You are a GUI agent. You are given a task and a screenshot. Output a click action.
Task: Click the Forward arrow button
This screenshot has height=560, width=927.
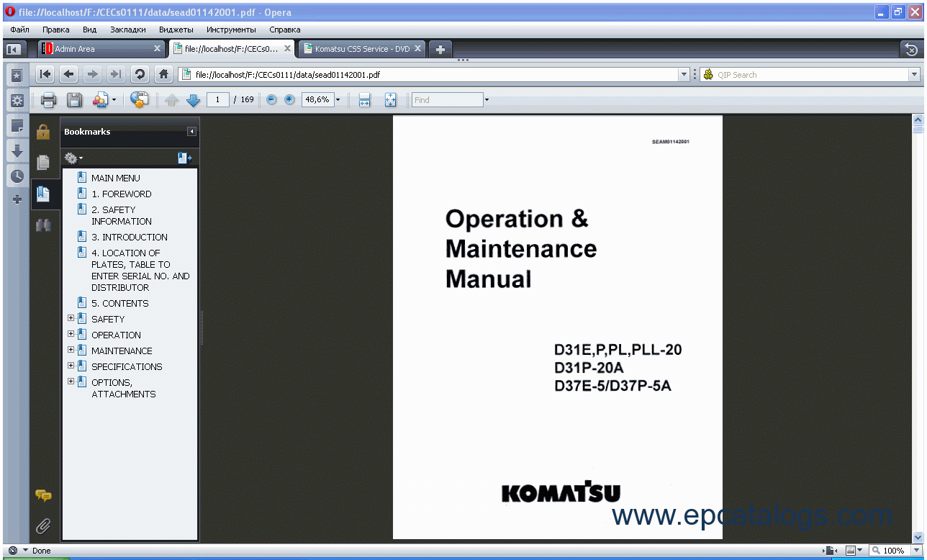[92, 74]
